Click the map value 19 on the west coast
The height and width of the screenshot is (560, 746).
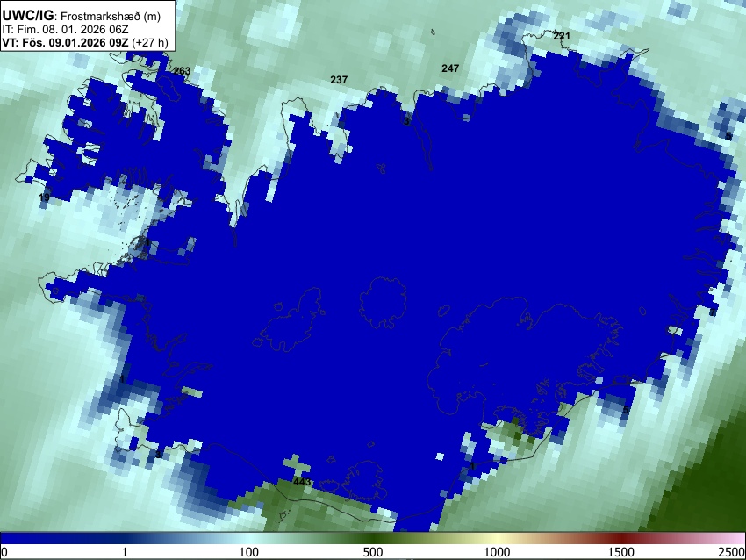[44, 197]
